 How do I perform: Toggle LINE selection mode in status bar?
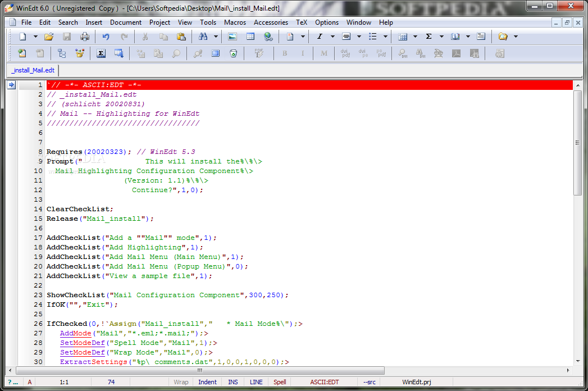(x=256, y=382)
